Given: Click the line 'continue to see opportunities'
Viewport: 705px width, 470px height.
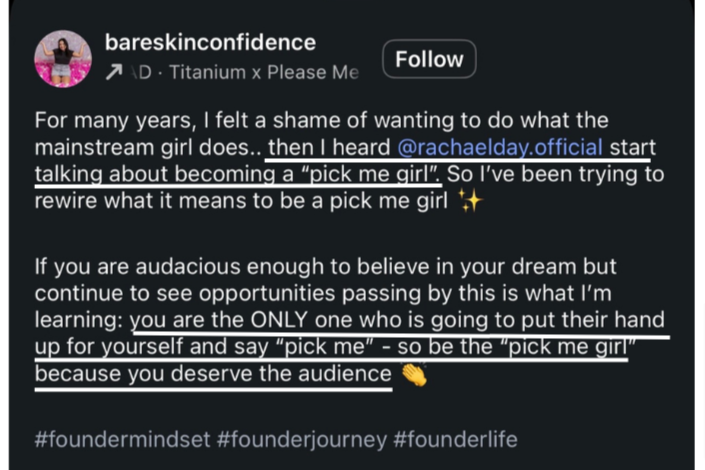Looking at the screenshot, I should click(323, 293).
